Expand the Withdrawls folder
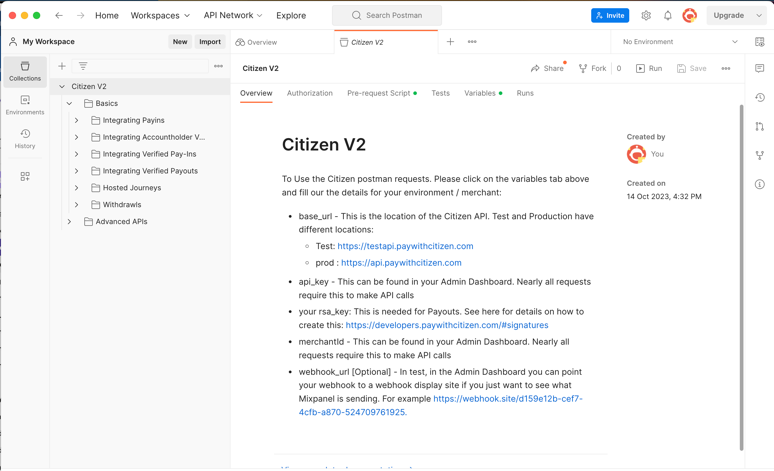Viewport: 774px width, 471px height. coord(77,204)
